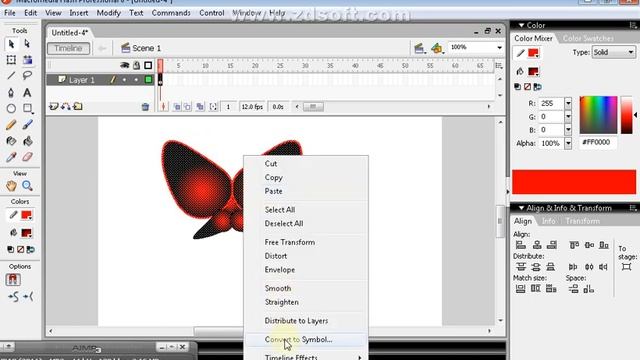
Task: Open the Modify menu
Action: pos(109,13)
